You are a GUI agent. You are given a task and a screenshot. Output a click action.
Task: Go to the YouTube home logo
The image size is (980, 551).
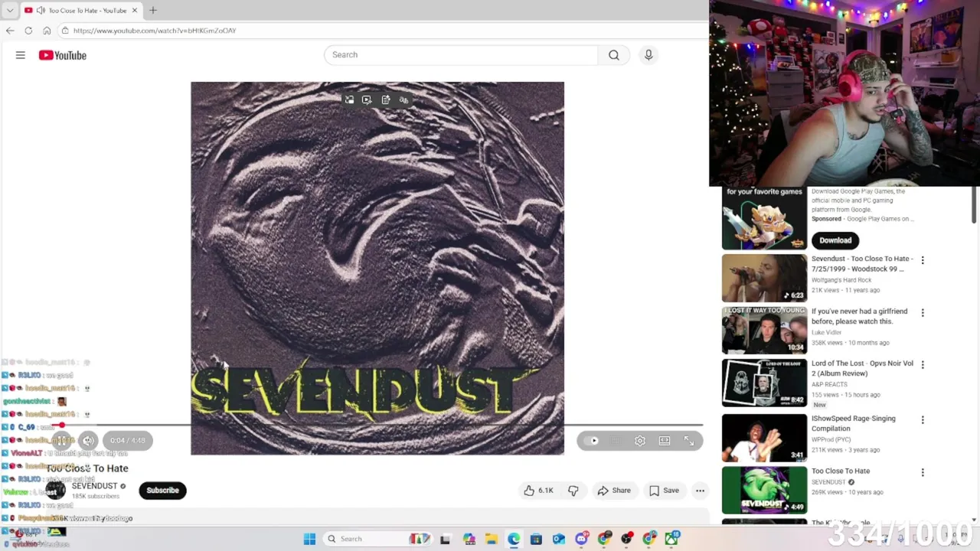(63, 55)
